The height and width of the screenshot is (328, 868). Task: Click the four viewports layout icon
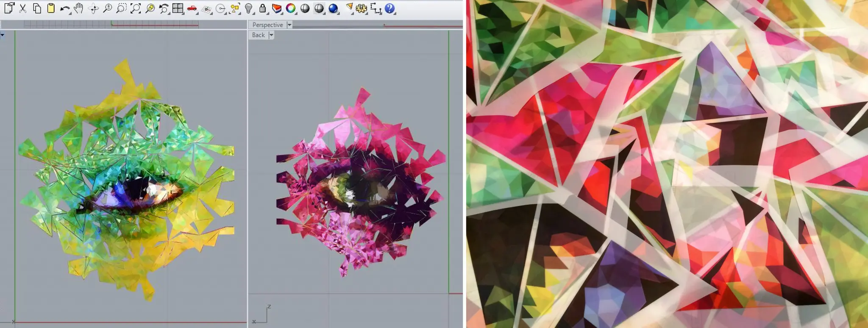[178, 8]
